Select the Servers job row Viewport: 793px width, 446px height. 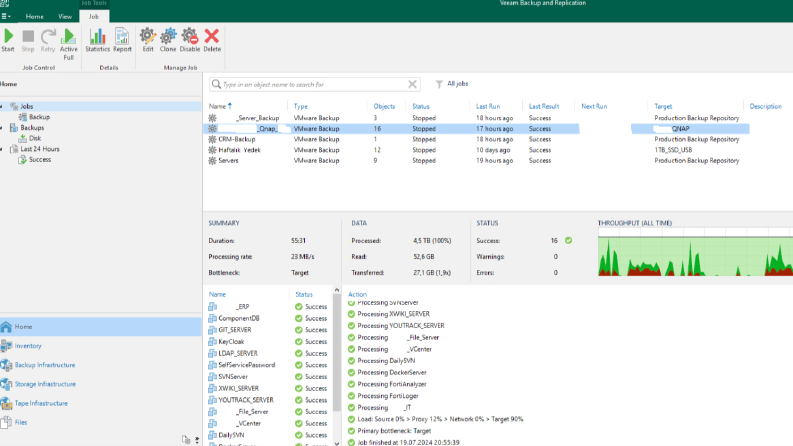point(475,160)
